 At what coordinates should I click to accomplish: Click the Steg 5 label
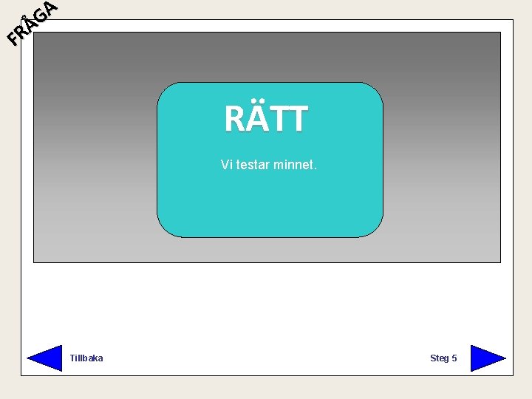click(x=443, y=358)
